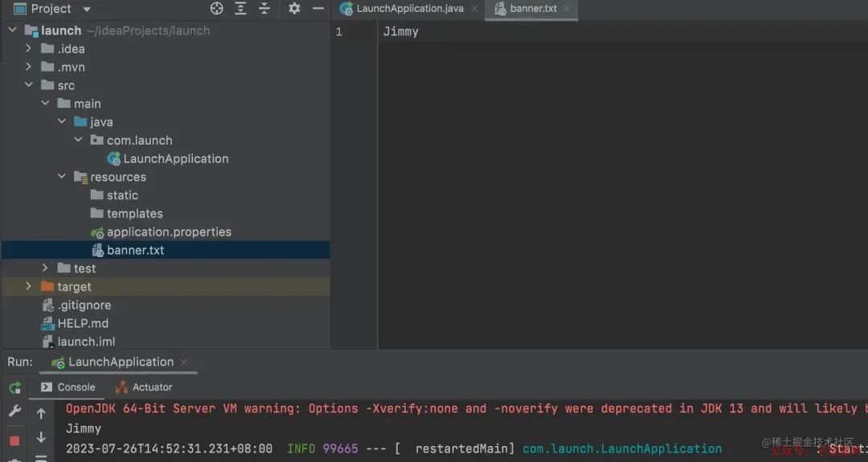Select the templates folder
This screenshot has height=462, width=868.
point(134,214)
